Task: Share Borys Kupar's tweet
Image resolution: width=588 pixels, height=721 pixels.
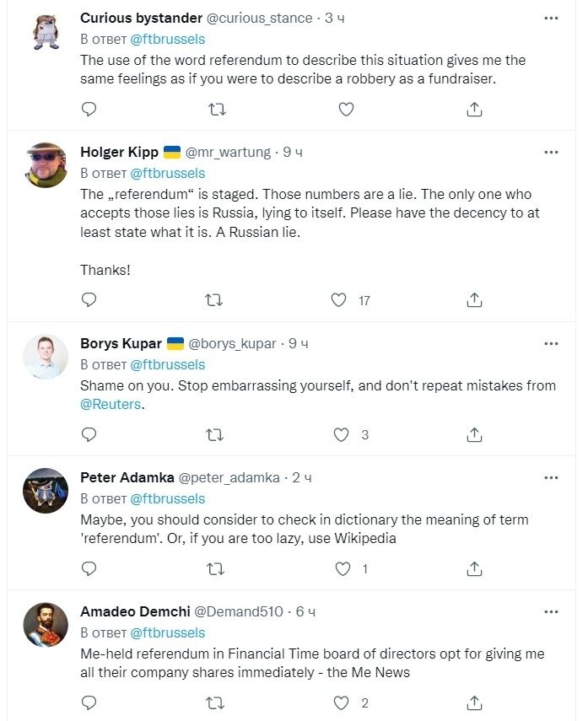Action: (x=474, y=435)
